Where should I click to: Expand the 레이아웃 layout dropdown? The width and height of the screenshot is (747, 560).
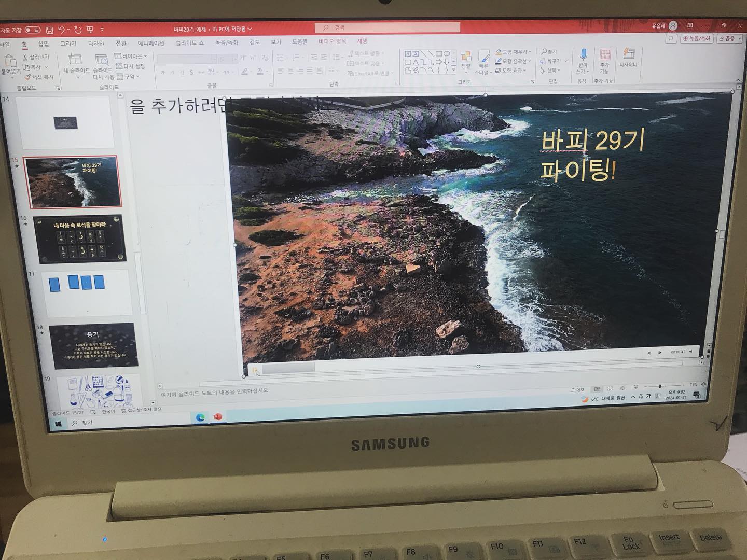tap(131, 56)
